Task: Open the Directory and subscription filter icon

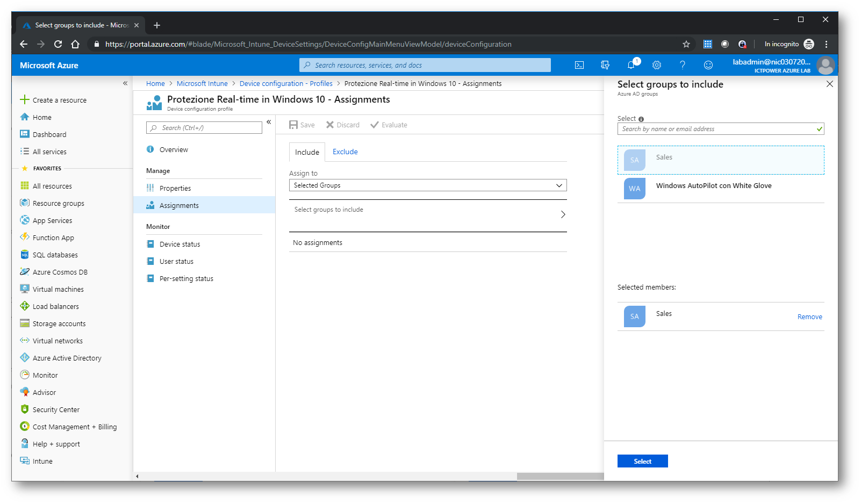Action: click(x=605, y=65)
